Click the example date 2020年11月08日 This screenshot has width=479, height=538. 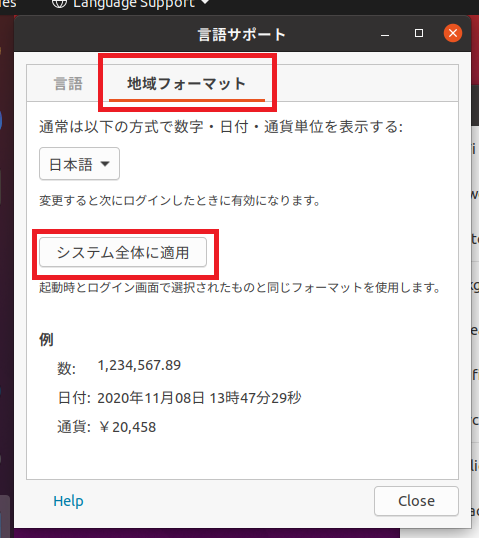pyautogui.click(x=151, y=398)
